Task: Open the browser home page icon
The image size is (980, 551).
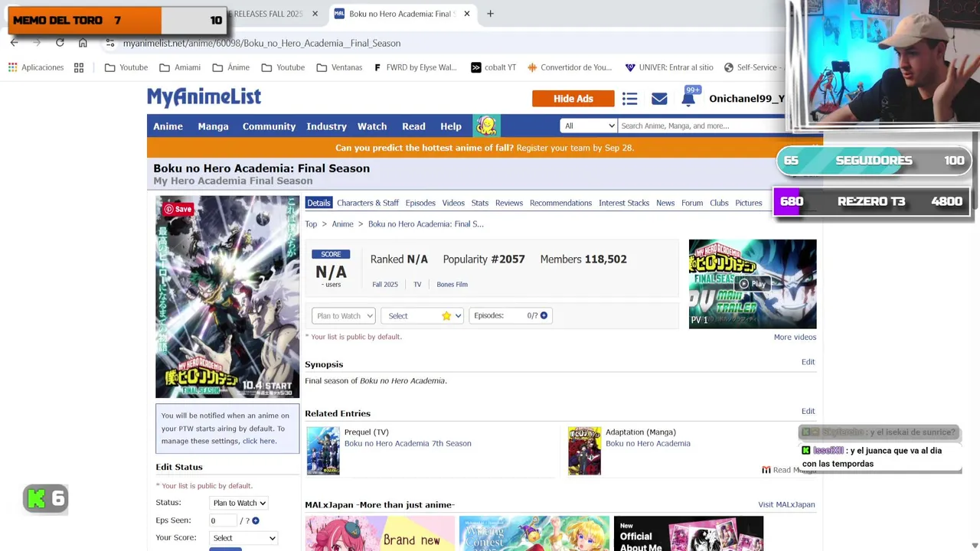Action: (83, 43)
